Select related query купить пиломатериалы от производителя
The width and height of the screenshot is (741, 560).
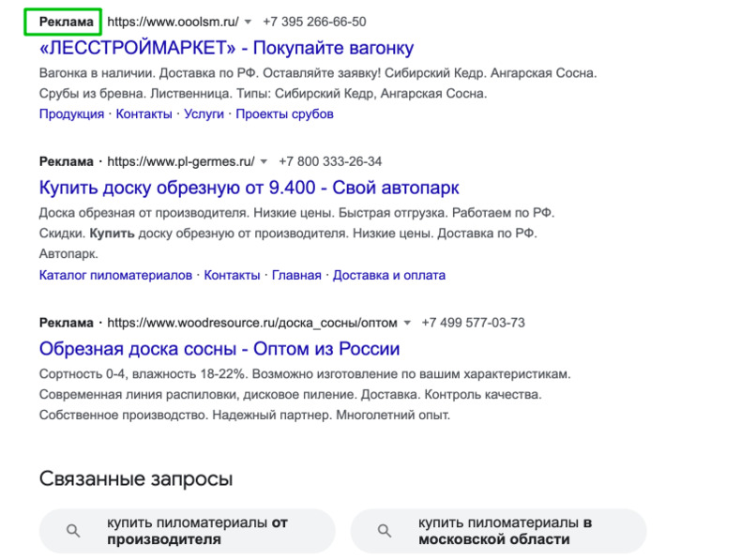click(x=188, y=531)
